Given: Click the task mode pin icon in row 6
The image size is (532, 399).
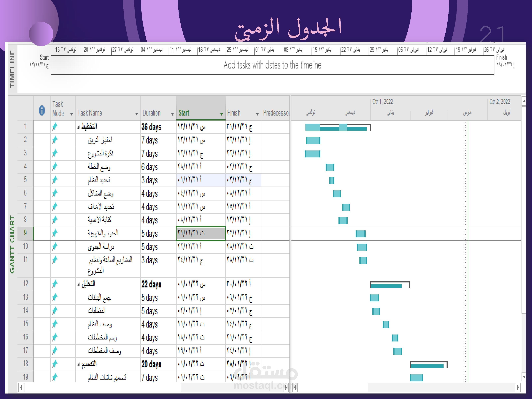Looking at the screenshot, I should coord(55,193).
